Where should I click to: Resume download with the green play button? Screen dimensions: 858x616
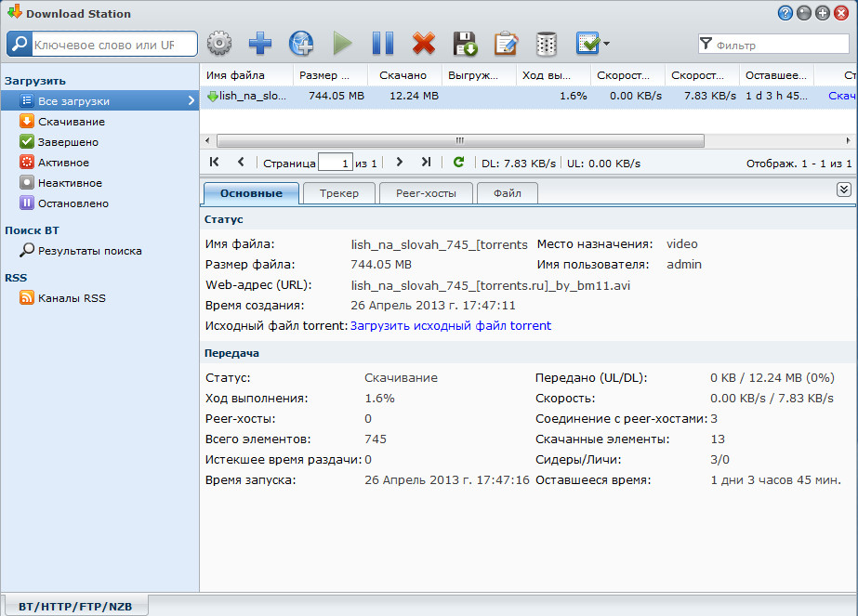click(x=342, y=43)
